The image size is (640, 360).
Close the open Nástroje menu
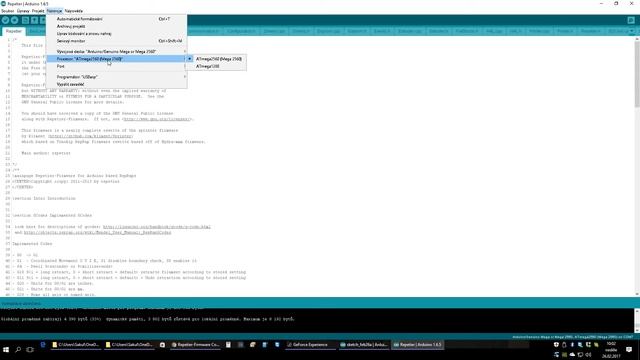point(54,11)
